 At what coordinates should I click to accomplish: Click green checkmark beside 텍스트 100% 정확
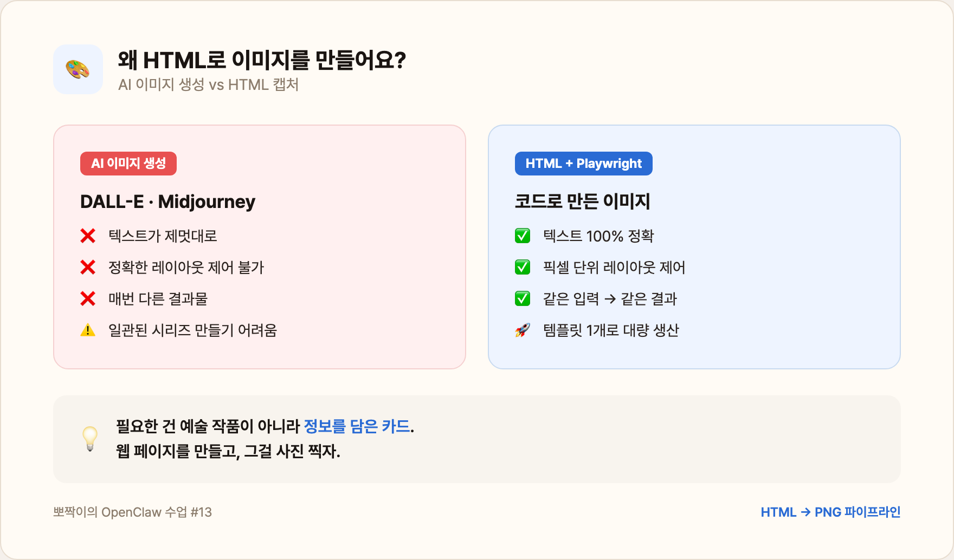pos(523,236)
